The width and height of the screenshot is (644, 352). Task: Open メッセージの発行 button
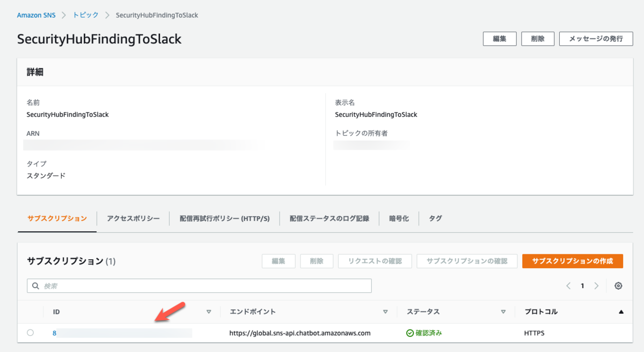pyautogui.click(x=596, y=39)
